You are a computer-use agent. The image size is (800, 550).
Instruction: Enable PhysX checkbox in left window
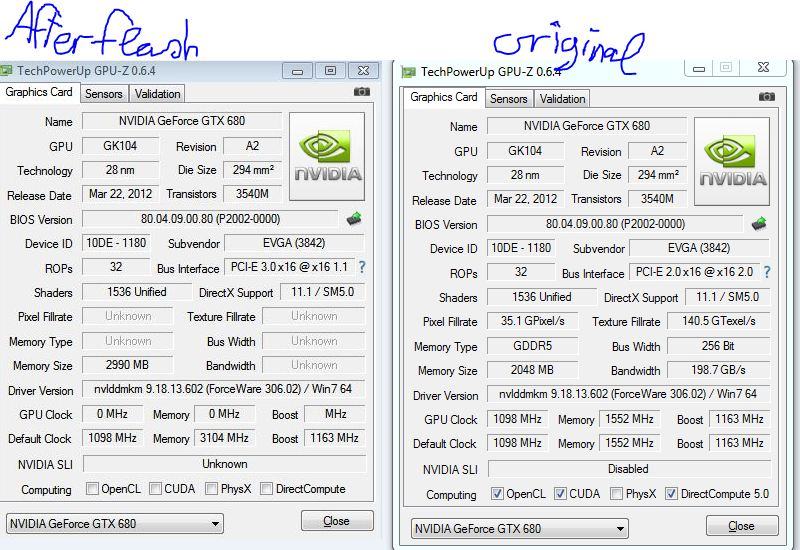(211, 489)
